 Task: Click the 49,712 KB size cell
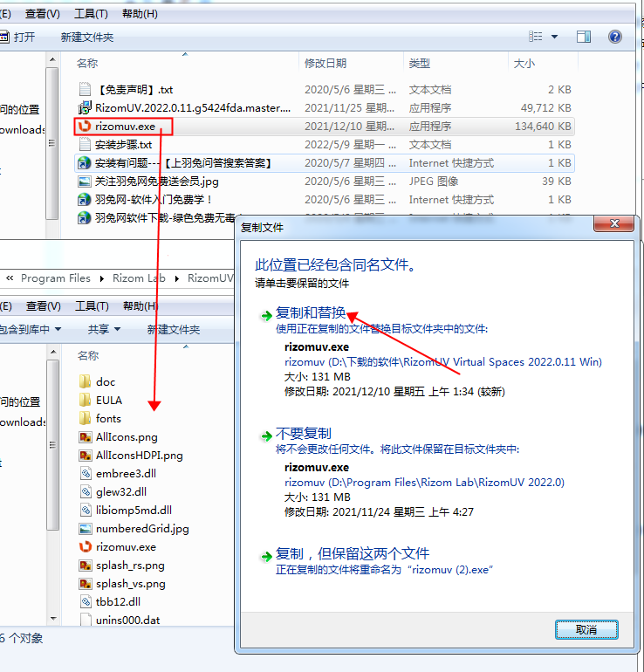pos(546,107)
